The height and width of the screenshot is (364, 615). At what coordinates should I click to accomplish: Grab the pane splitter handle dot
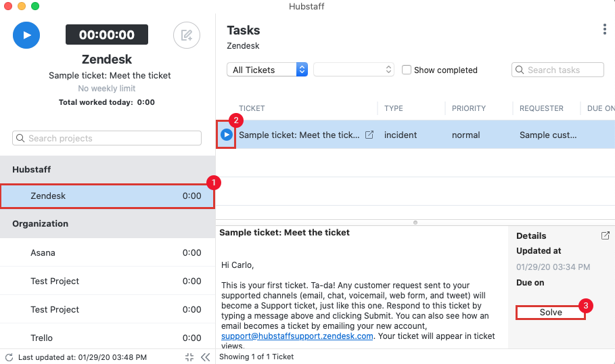click(x=415, y=223)
